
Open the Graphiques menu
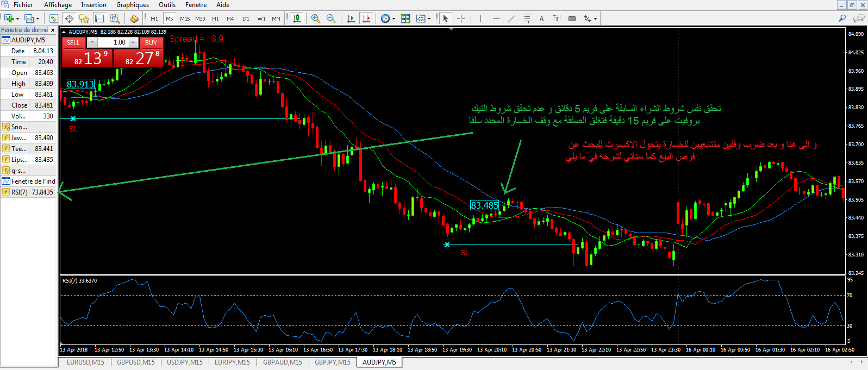tap(132, 5)
